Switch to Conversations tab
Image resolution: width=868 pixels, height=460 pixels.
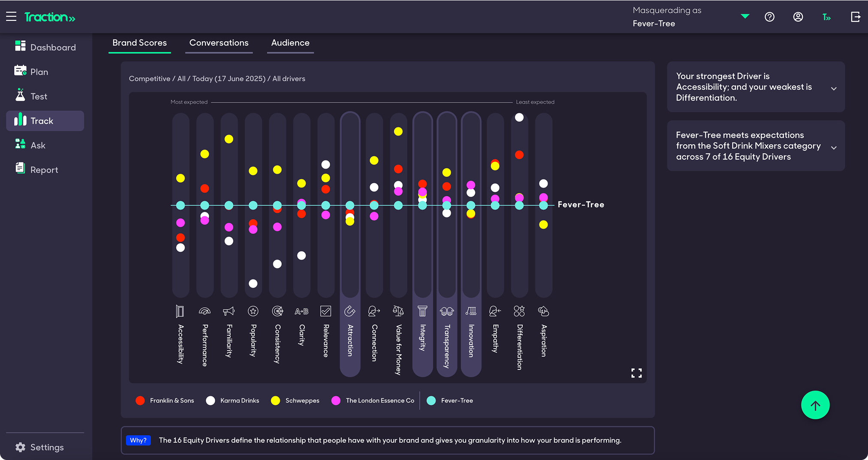pyautogui.click(x=219, y=43)
